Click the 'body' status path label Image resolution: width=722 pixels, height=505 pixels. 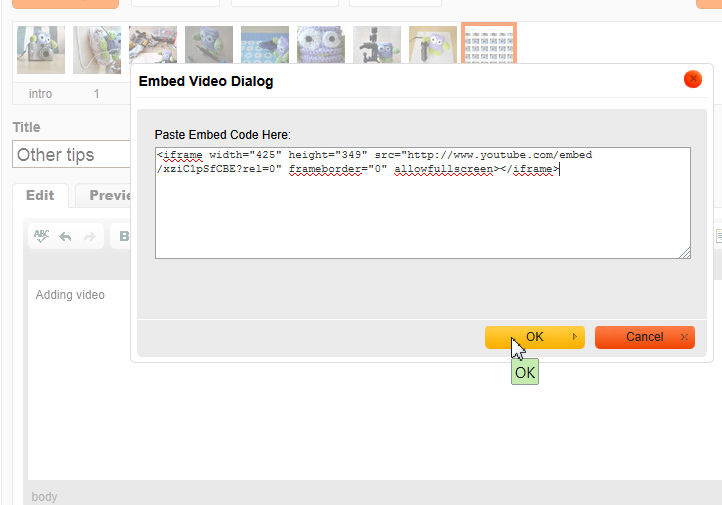coord(44,497)
